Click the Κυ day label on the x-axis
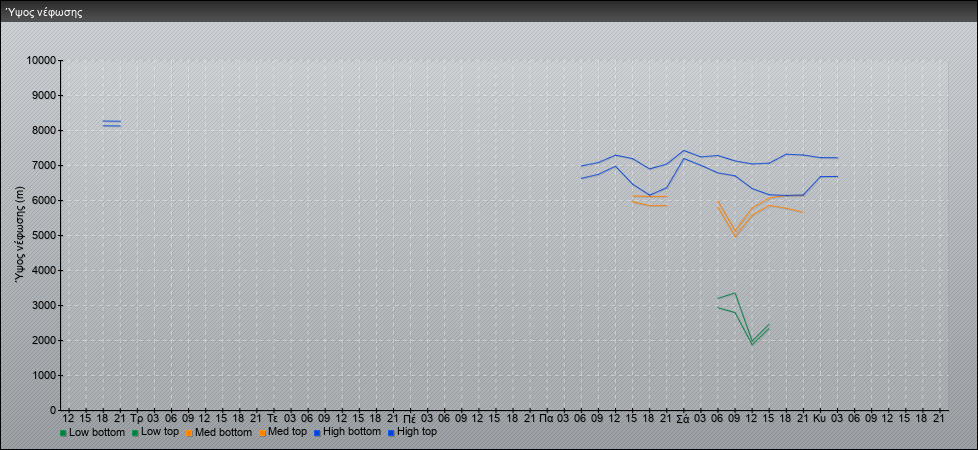This screenshot has height=450, width=978. [x=820, y=418]
